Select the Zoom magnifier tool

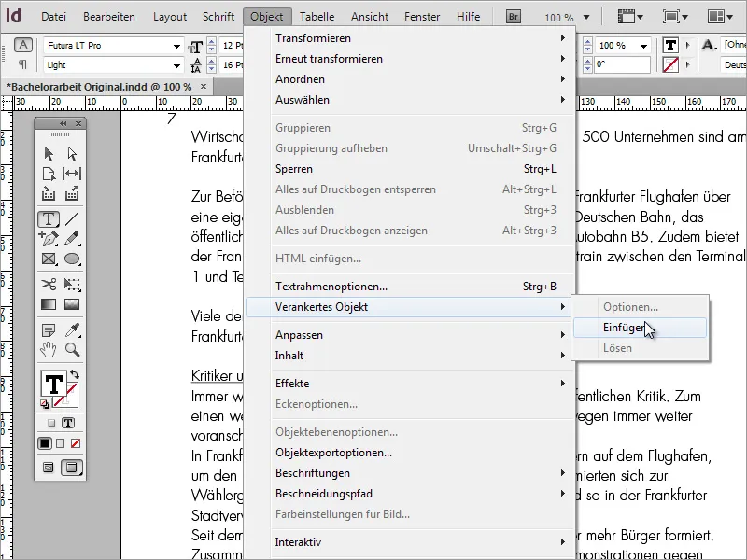click(72, 350)
